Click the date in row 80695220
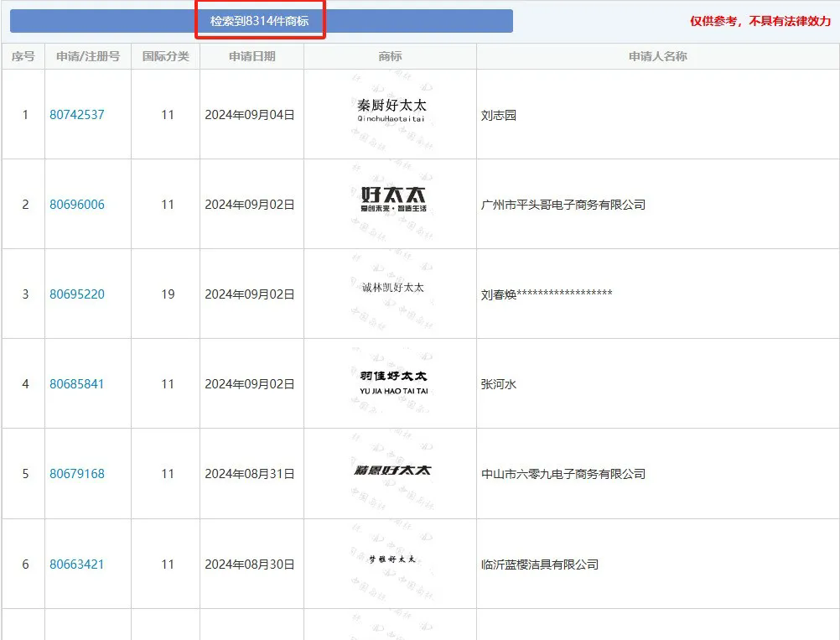This screenshot has height=640, width=840. [x=250, y=294]
